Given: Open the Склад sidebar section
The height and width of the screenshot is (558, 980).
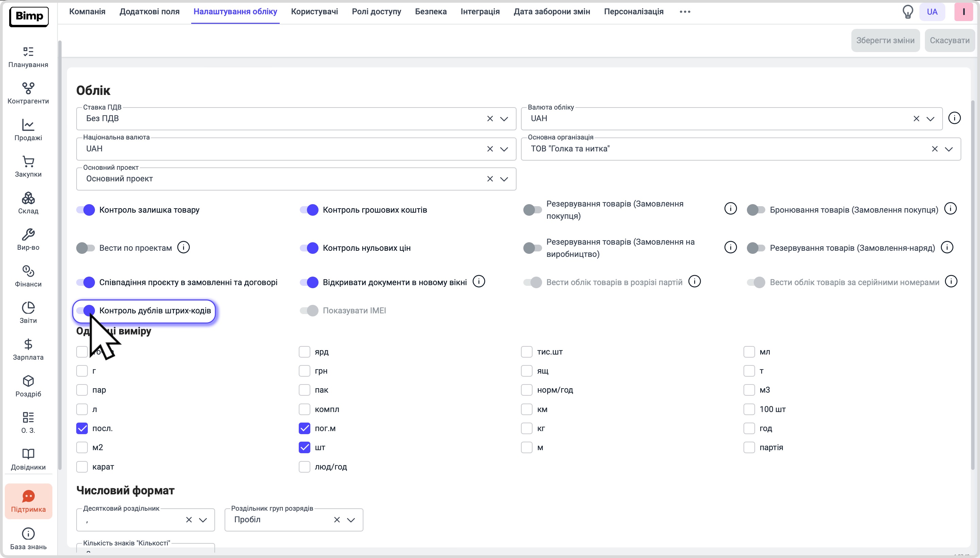Looking at the screenshot, I should click(28, 203).
